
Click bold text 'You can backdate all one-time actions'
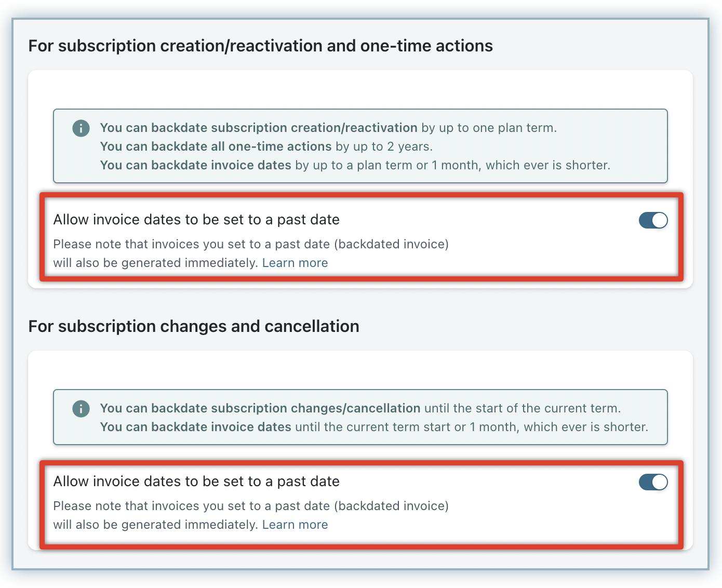tap(216, 146)
